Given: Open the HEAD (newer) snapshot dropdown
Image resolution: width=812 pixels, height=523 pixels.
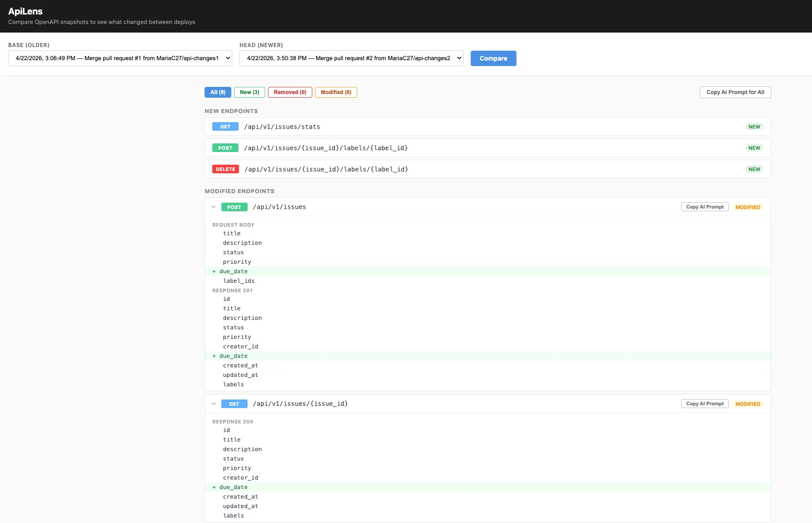Looking at the screenshot, I should [x=351, y=58].
